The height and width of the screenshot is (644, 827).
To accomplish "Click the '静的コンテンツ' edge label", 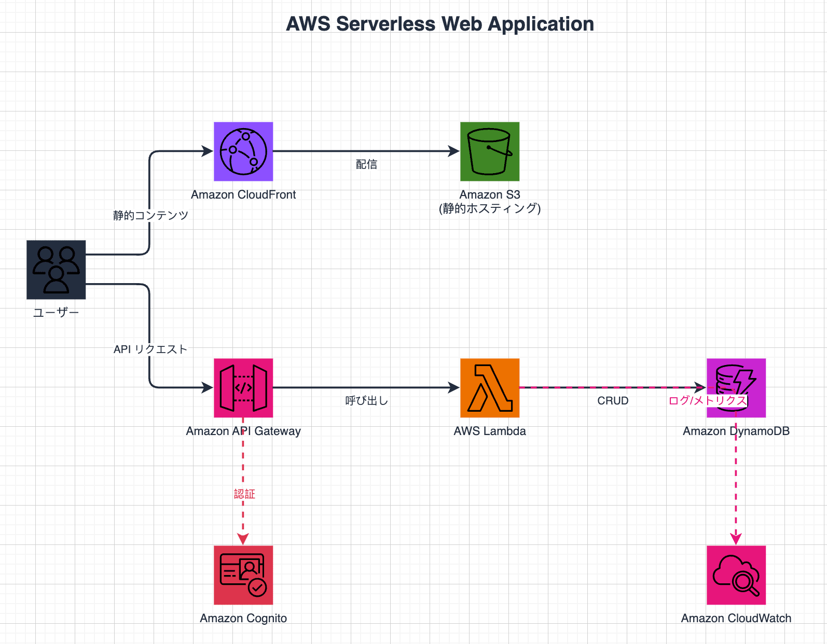I will (150, 215).
